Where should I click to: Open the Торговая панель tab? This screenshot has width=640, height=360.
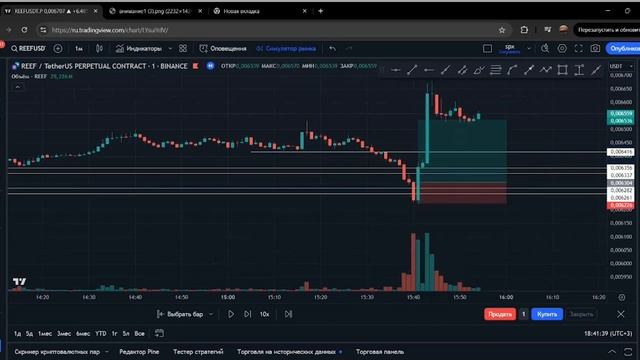[x=380, y=351]
